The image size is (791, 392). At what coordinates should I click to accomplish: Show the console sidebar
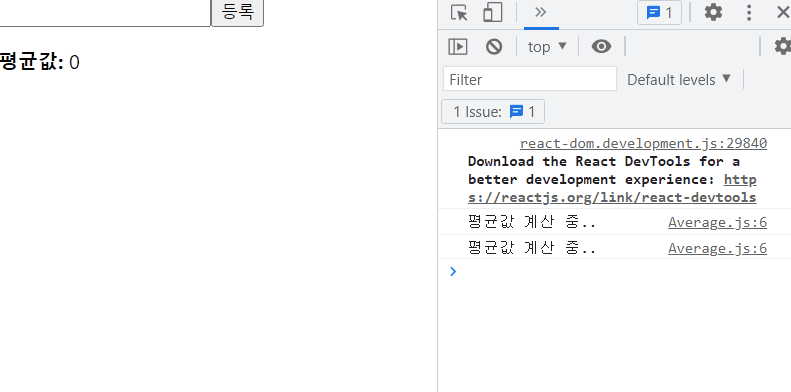[x=458, y=46]
